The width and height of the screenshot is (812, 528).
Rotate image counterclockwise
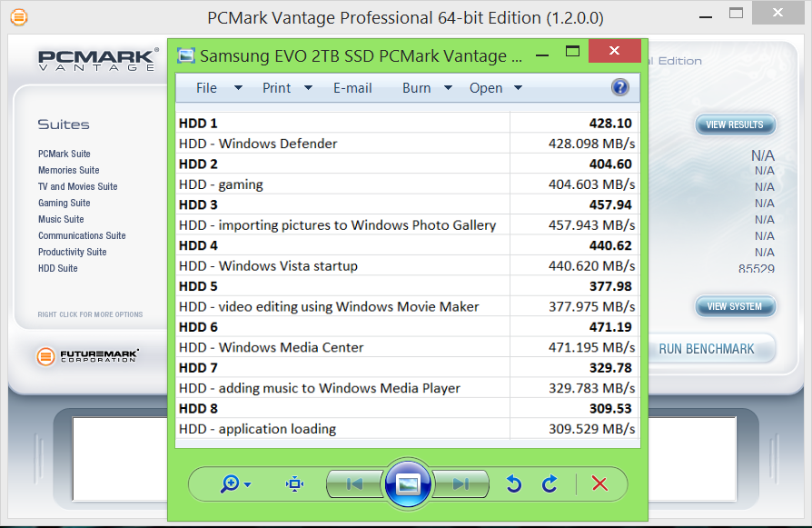click(x=514, y=483)
